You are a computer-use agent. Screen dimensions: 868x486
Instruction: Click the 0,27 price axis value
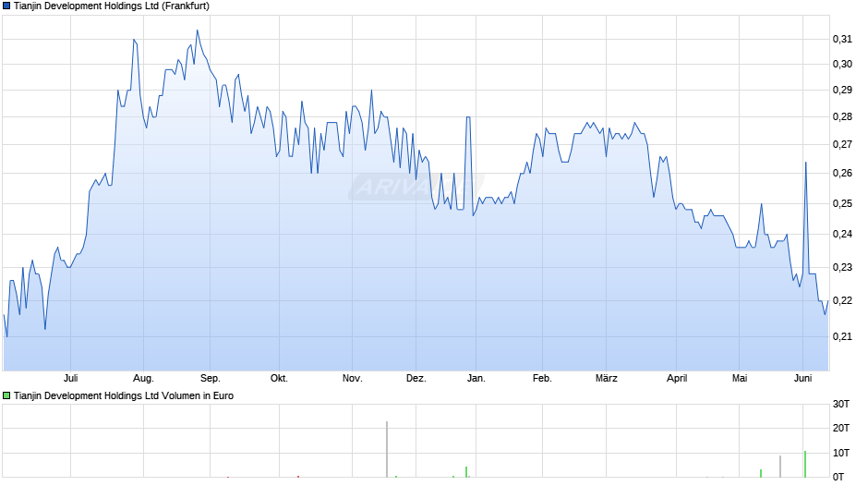(842, 145)
